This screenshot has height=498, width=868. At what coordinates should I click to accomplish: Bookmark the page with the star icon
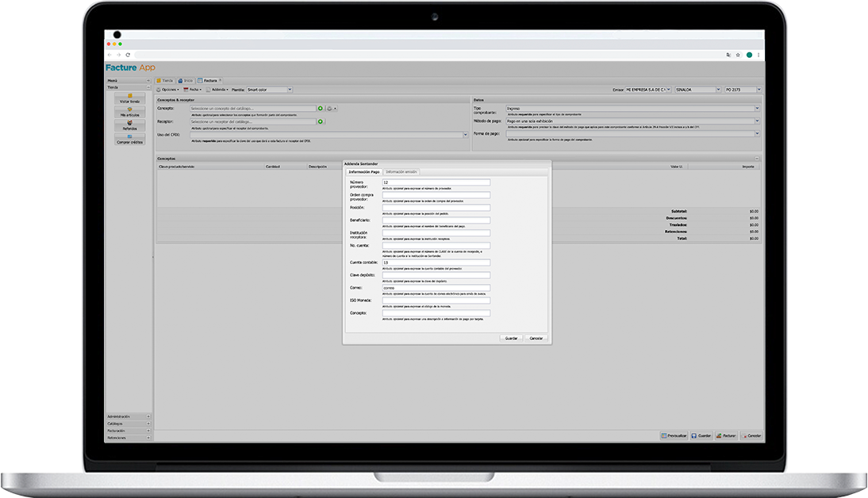click(x=738, y=55)
